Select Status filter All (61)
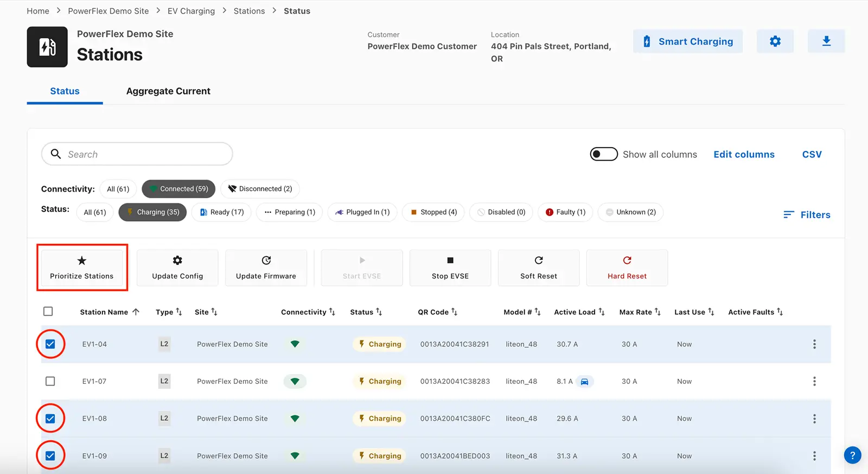Screen dimensions: 868x474 (95, 212)
